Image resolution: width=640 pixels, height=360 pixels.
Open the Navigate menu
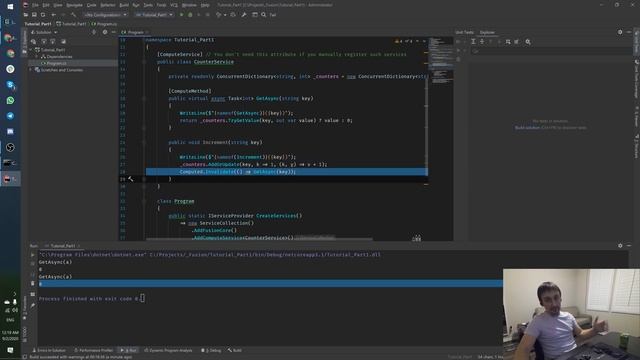74,5
